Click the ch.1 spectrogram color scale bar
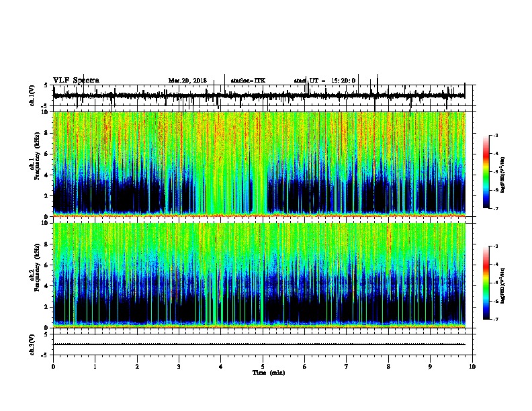The image size is (532, 411). coord(486,172)
